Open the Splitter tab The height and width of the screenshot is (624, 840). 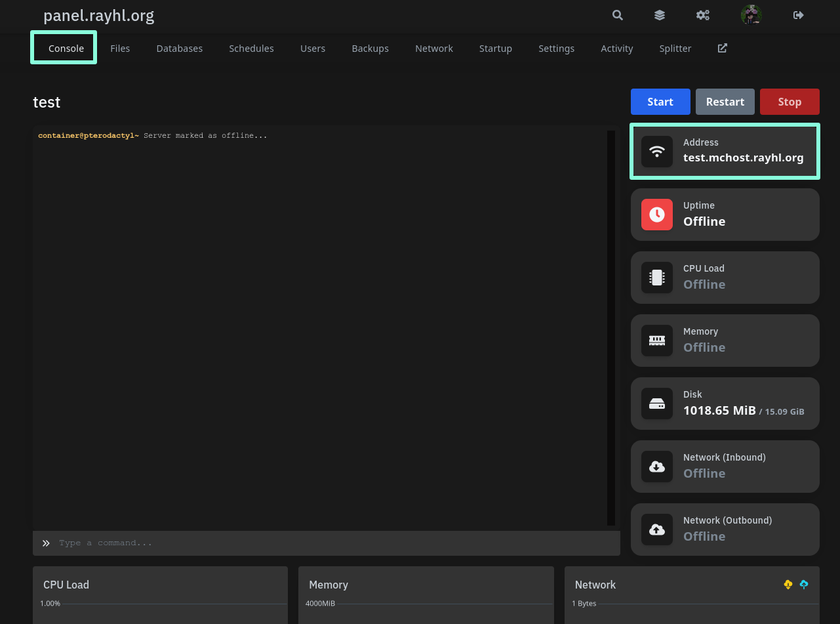675,49
